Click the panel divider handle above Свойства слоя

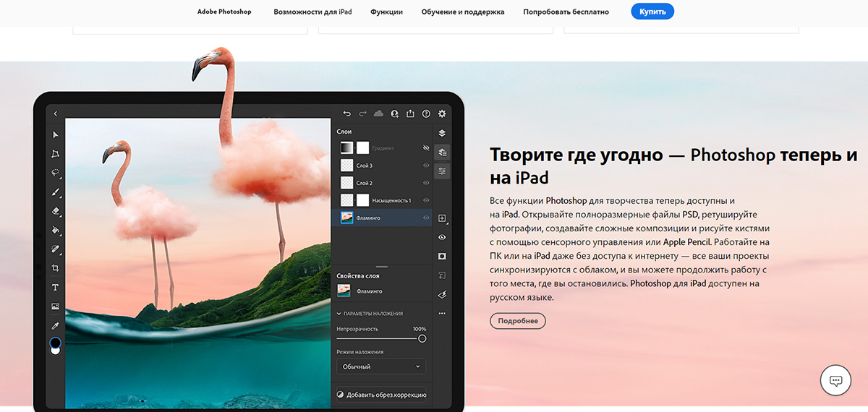coord(382,267)
